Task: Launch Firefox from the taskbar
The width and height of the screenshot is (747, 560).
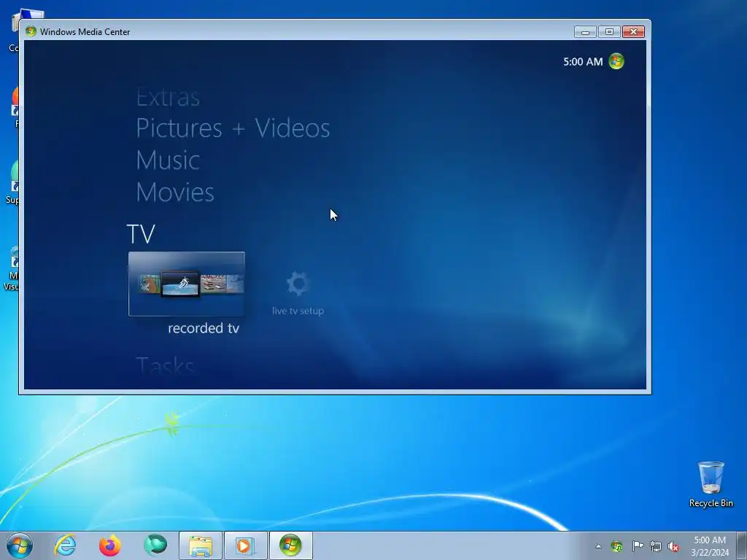Action: point(110,545)
